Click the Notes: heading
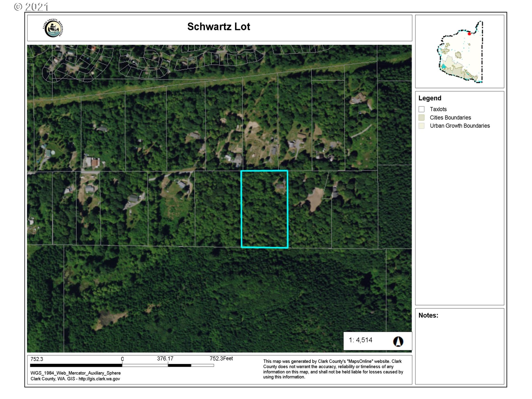The width and height of the screenshot is (532, 399). coord(428,315)
